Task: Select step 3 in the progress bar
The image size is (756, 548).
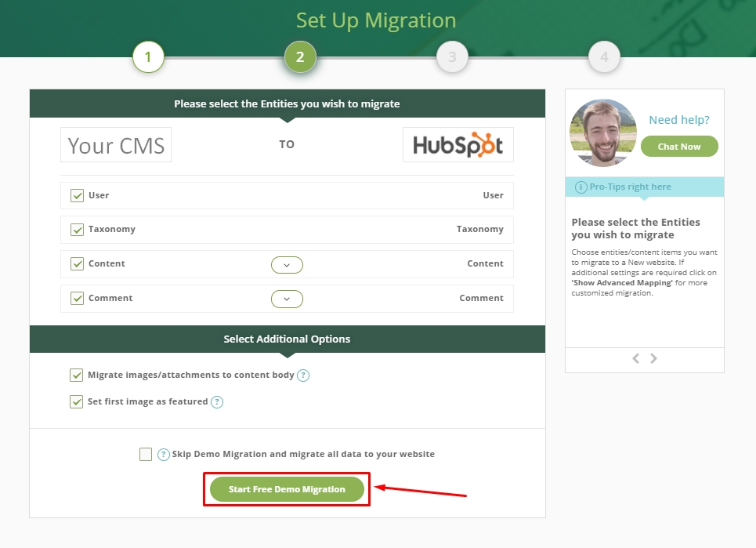Action: tap(452, 57)
